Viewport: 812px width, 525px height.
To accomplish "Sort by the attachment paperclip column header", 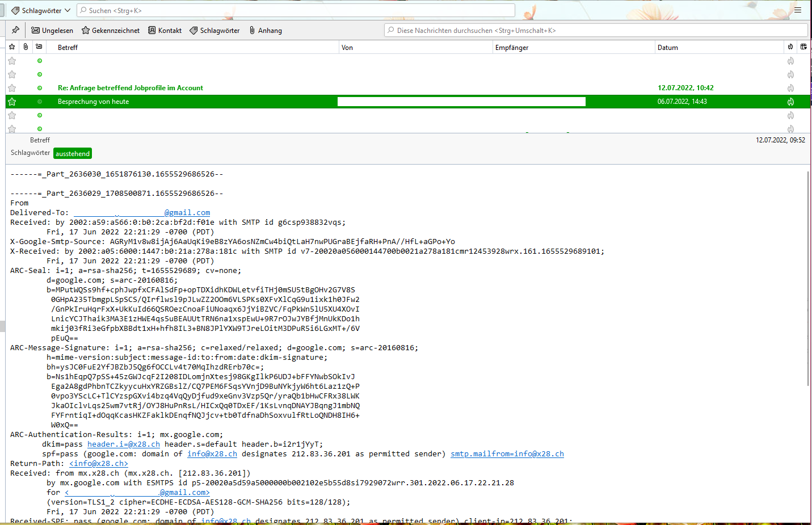I will coord(26,47).
